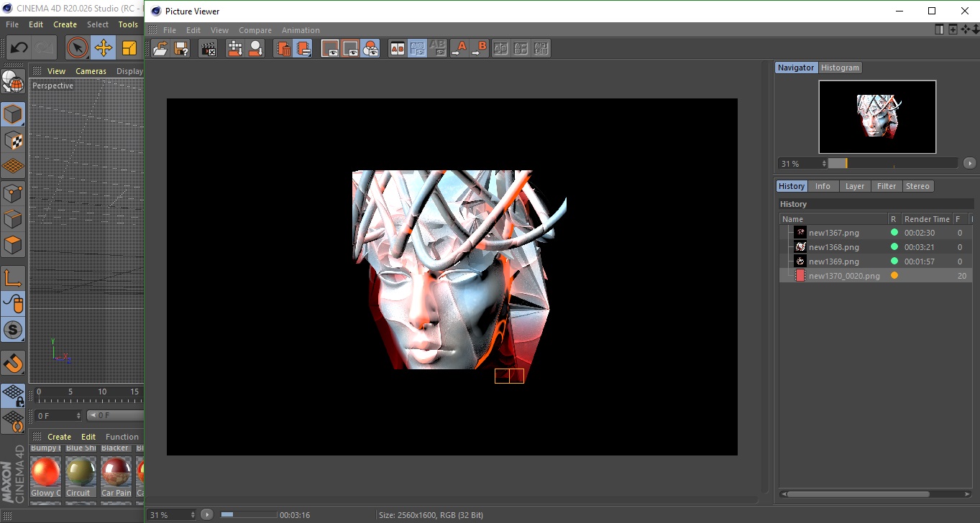This screenshot has width=980, height=523.
Task: Select new1369.png in History list
Action: point(876,261)
